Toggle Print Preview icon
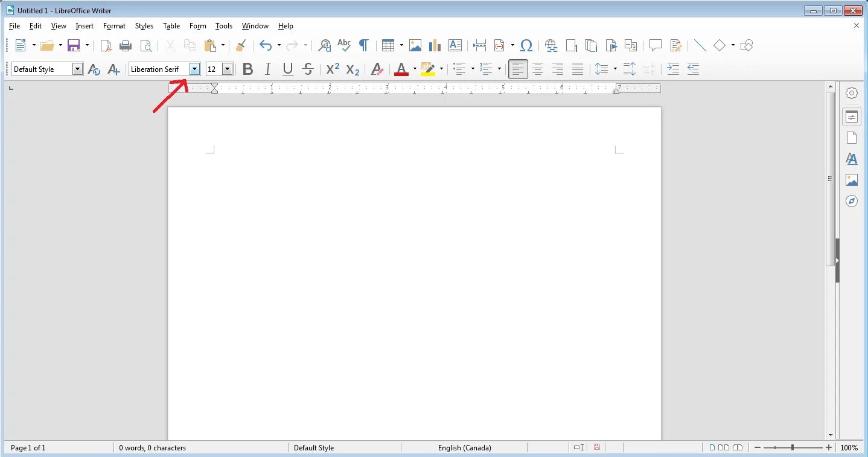This screenshot has height=457, width=868. pos(145,45)
